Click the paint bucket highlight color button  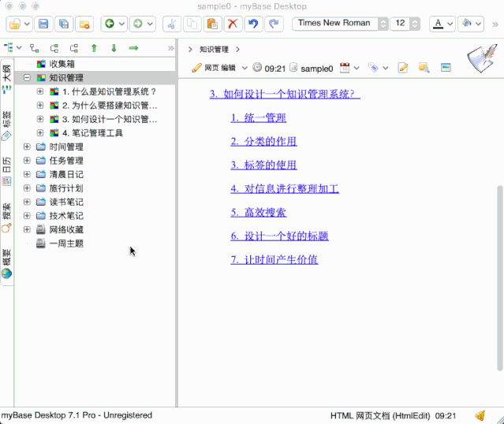(x=467, y=24)
